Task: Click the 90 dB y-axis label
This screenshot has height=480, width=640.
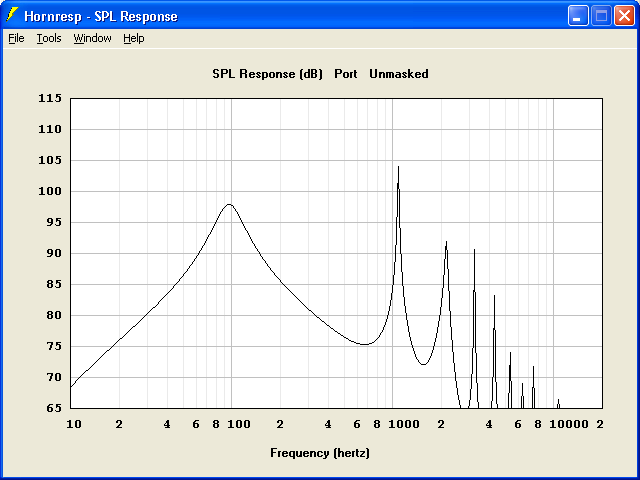Action: pos(53,253)
